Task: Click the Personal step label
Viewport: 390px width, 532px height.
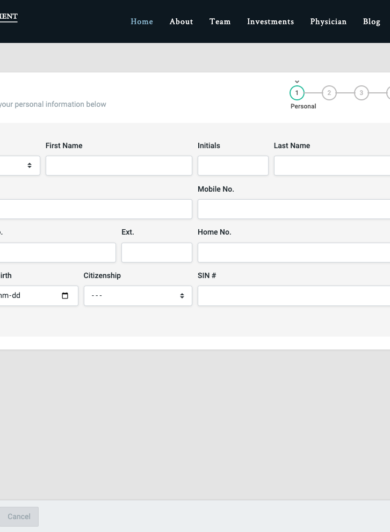Action: (303, 106)
